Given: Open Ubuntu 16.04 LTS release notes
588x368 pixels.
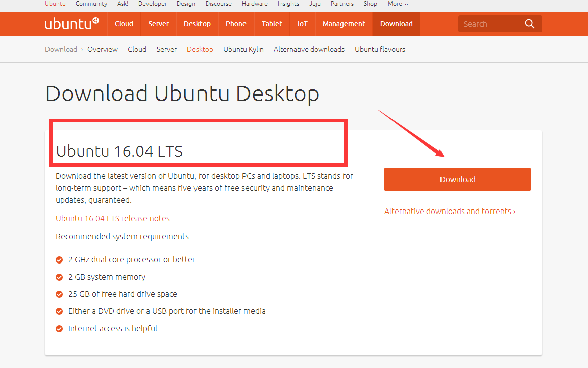Looking at the screenshot, I should tap(113, 219).
